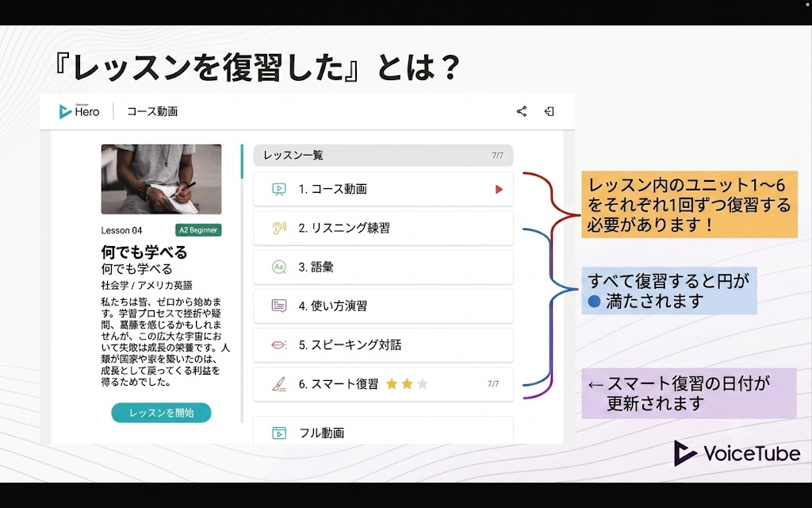Click the ear icon for リスニング練習

tap(278, 228)
